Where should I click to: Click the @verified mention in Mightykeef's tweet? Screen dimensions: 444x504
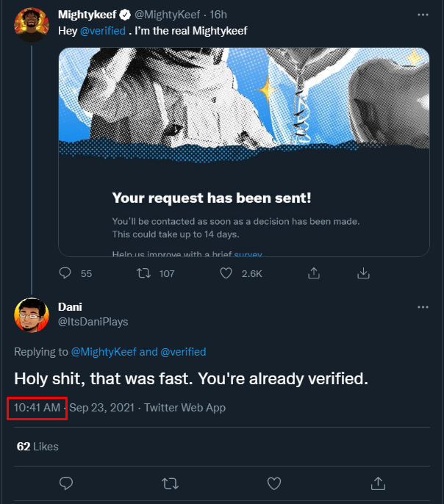pos(103,31)
